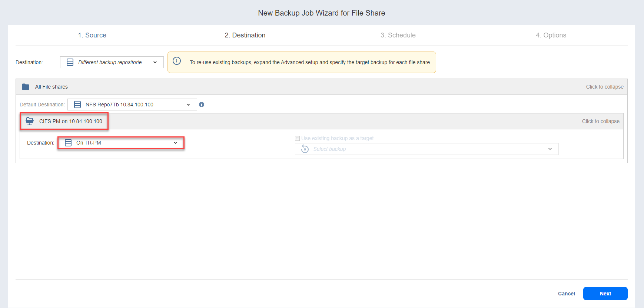The width and height of the screenshot is (644, 308).
Task: Go to the 1. Source step
Action: tap(92, 35)
